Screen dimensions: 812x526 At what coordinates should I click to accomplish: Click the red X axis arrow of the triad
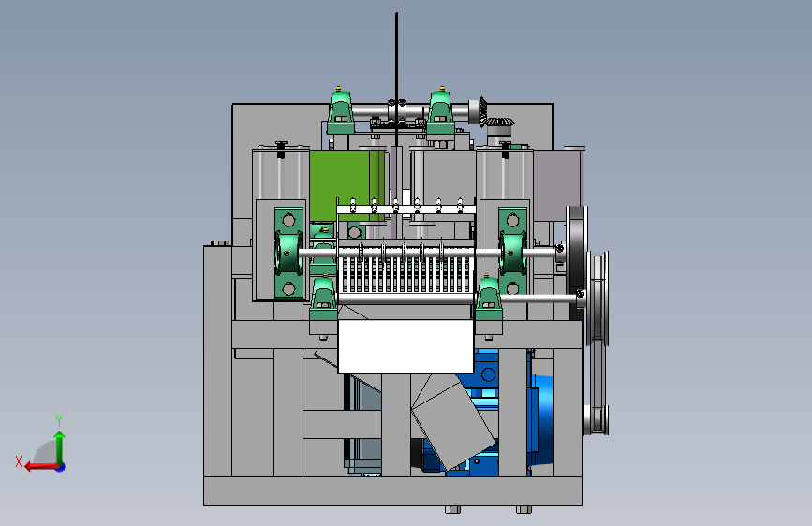[40, 467]
